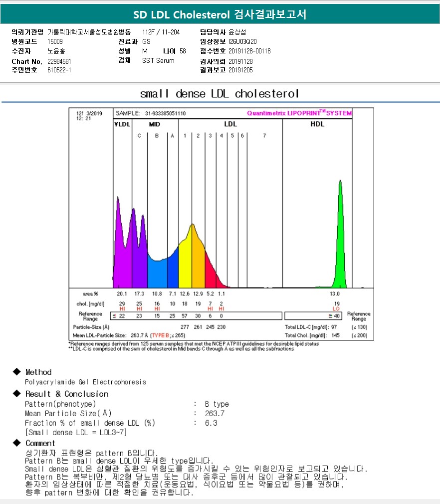This screenshot has width=440, height=504.
Task: Click Total LDL-C value '97'
Action: pos(334,327)
